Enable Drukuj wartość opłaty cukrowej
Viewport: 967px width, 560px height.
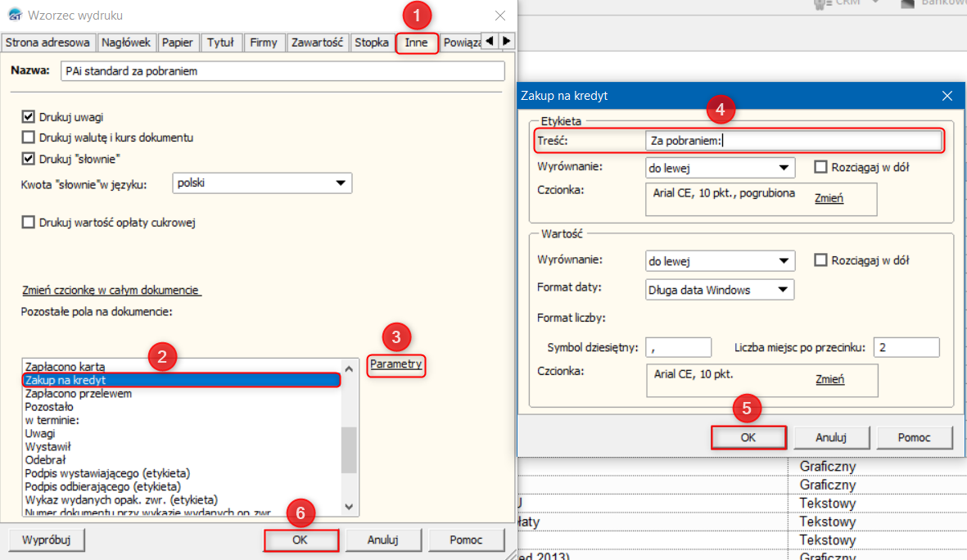point(29,222)
